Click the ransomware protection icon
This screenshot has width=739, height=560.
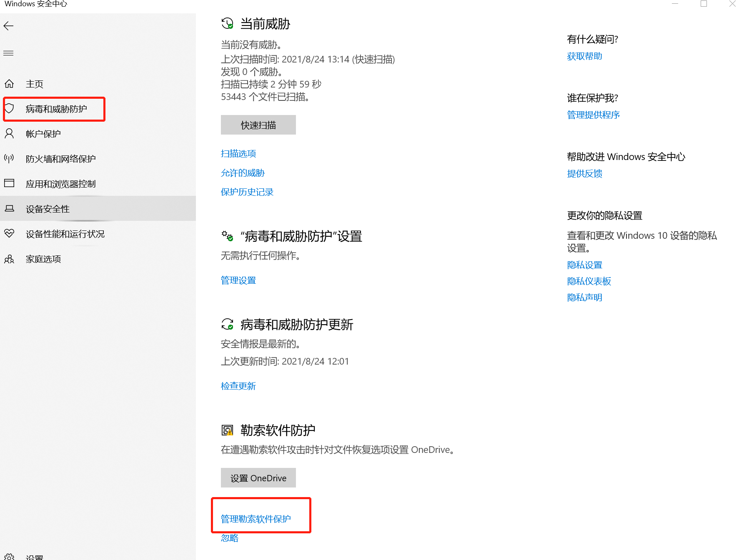(227, 430)
